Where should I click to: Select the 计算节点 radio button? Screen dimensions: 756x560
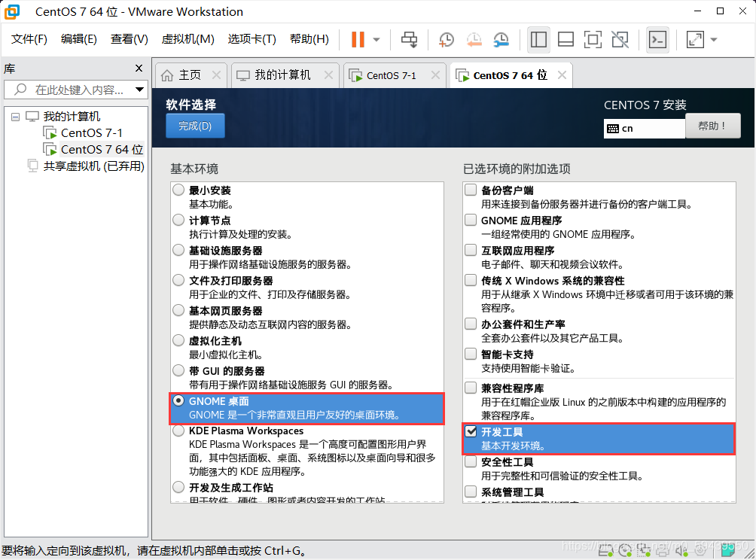click(x=178, y=221)
